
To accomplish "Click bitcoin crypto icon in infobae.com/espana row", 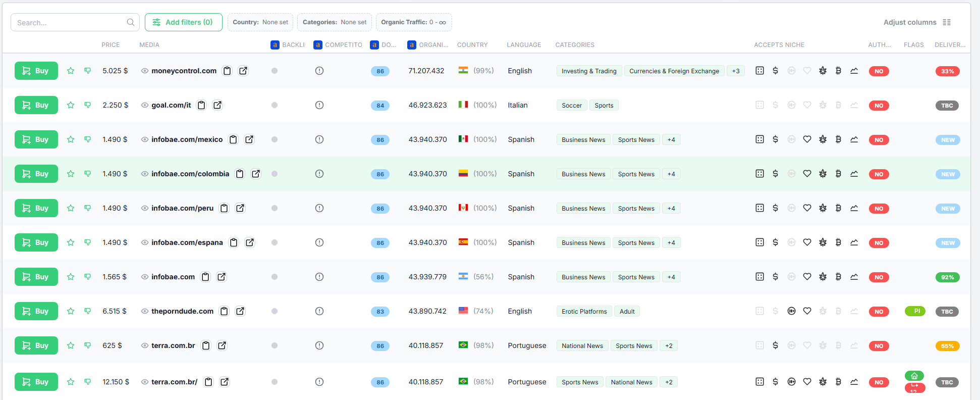I will pyautogui.click(x=838, y=242).
